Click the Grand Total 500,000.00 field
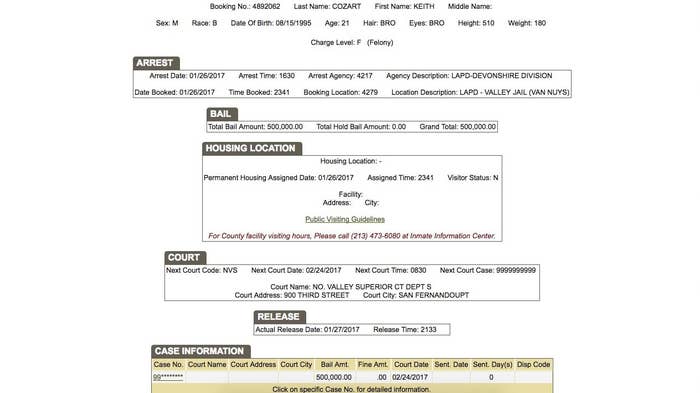The height and width of the screenshot is (393, 700). coord(458,127)
